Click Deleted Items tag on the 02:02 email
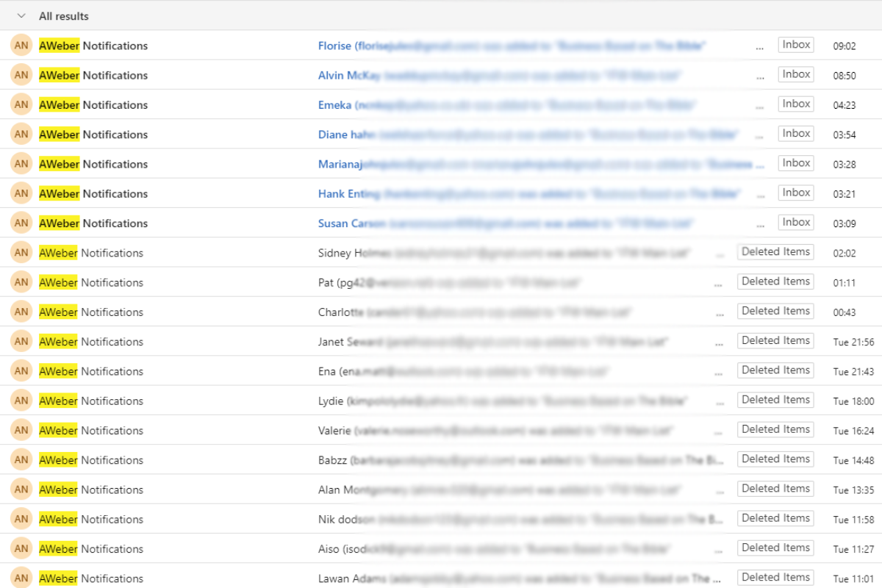The width and height of the screenshot is (882, 588). [775, 251]
